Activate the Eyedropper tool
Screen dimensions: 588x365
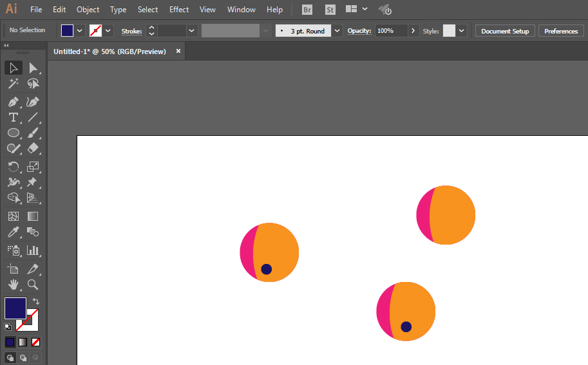click(x=14, y=232)
